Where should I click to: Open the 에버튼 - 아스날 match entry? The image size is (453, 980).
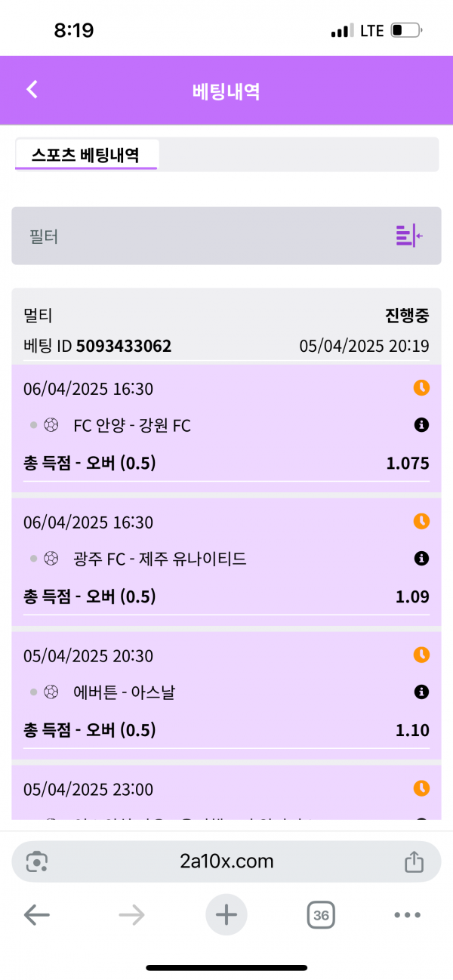click(x=124, y=692)
